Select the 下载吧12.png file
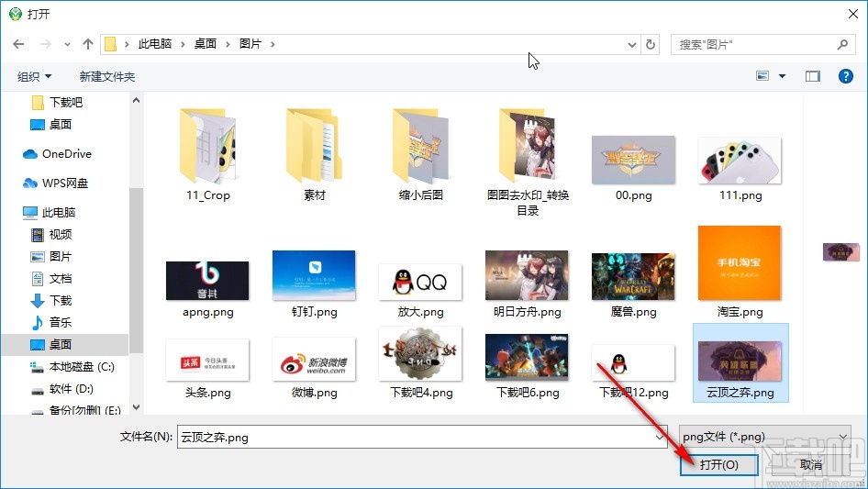The height and width of the screenshot is (489, 868). [633, 371]
